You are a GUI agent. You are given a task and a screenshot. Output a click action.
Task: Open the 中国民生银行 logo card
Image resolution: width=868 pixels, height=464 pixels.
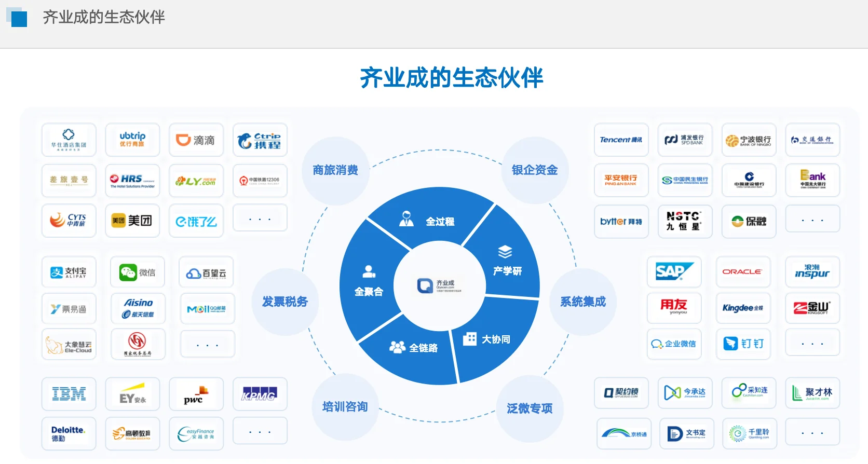(685, 180)
